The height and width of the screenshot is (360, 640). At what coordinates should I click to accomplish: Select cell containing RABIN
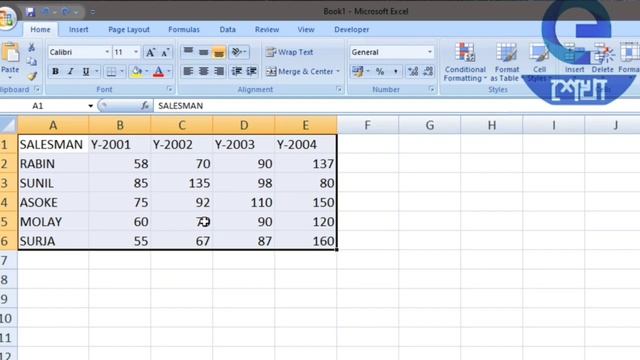pyautogui.click(x=53, y=164)
